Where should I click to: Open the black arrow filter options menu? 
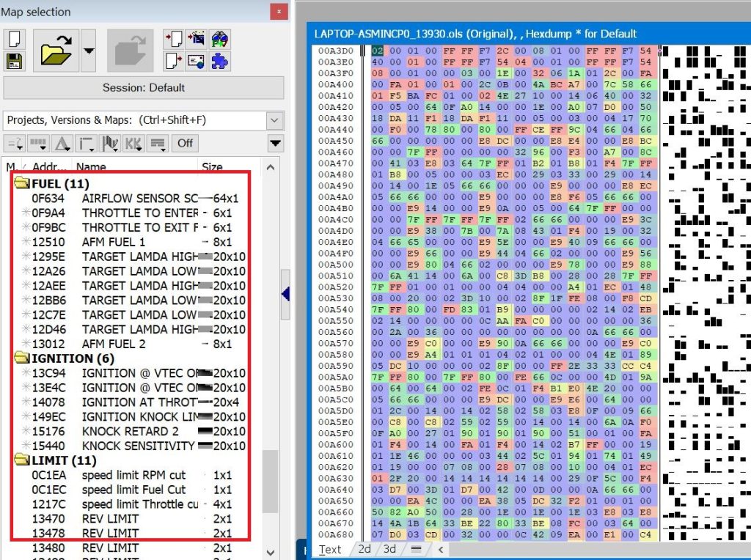click(x=276, y=143)
